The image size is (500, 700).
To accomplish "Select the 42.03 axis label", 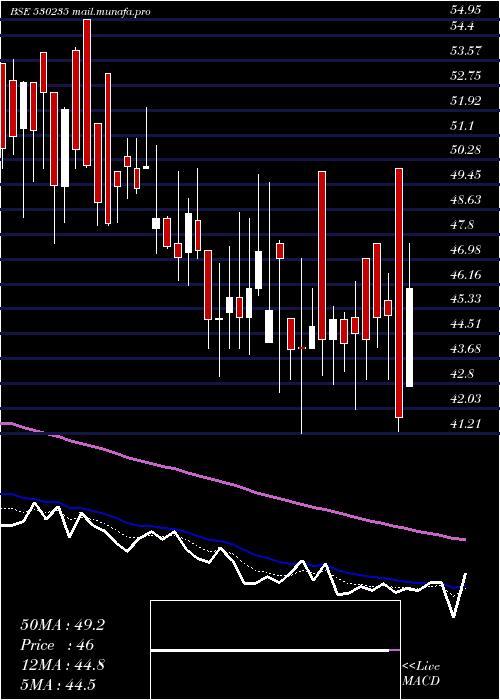I will point(466,398).
